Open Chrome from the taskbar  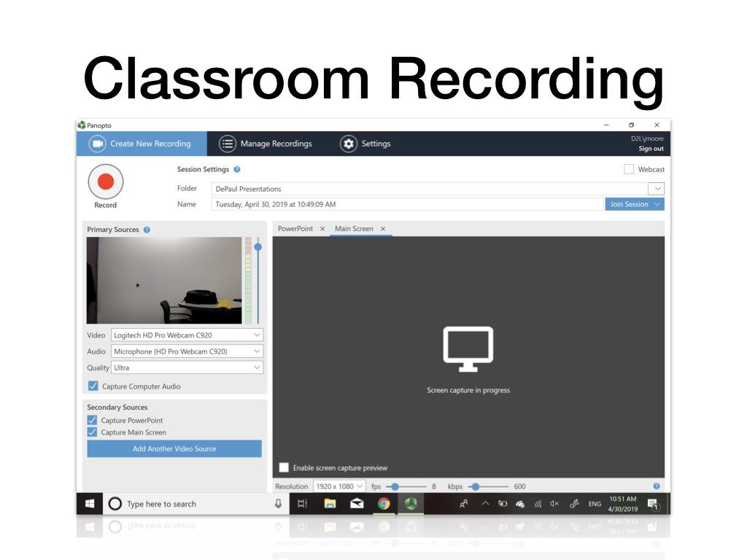tap(384, 504)
